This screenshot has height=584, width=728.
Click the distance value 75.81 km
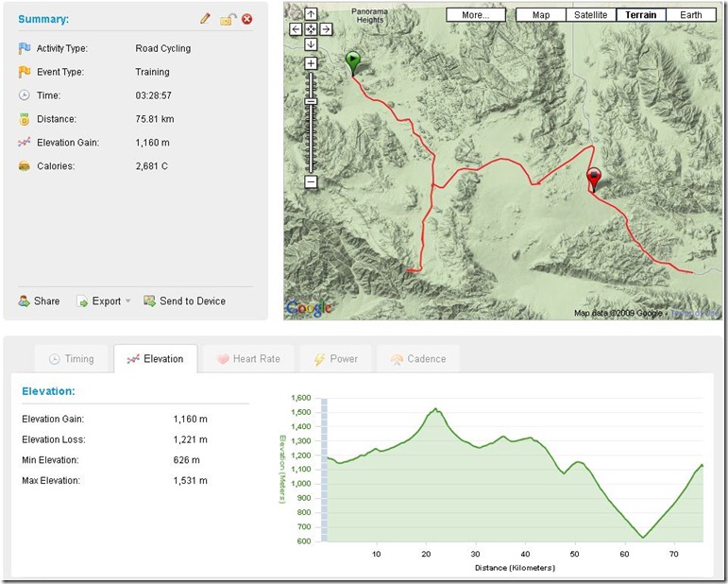point(155,119)
